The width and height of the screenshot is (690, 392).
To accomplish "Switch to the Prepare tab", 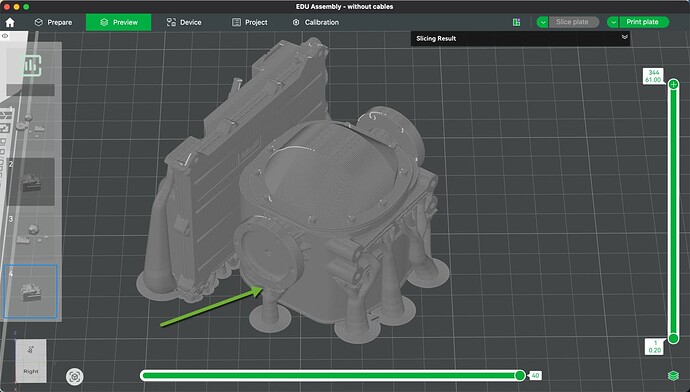I will [53, 22].
